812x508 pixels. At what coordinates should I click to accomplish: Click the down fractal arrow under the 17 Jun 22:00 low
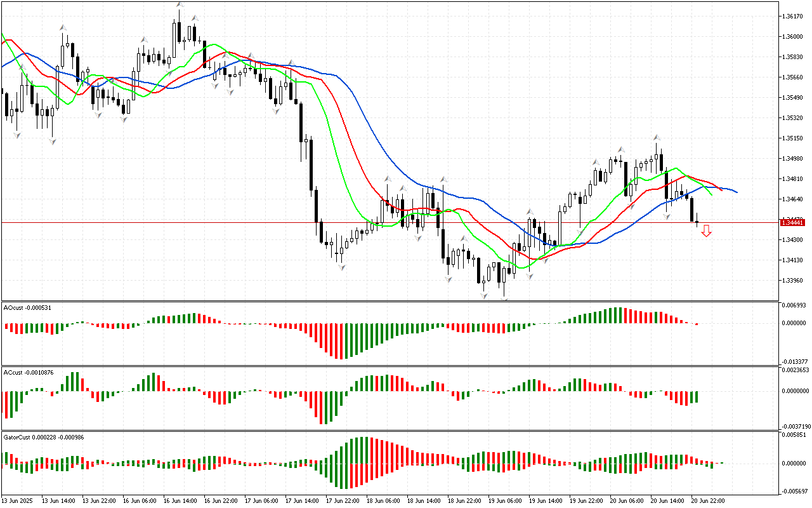[x=342, y=267]
